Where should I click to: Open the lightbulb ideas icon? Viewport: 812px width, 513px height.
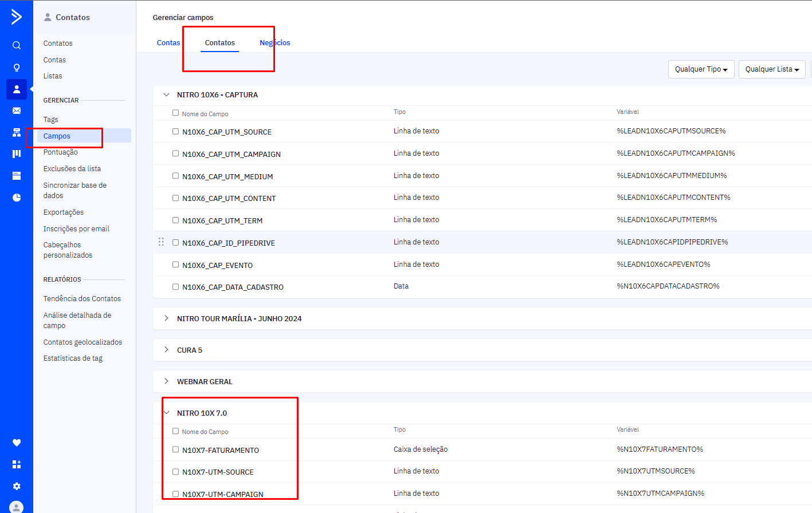(x=17, y=68)
